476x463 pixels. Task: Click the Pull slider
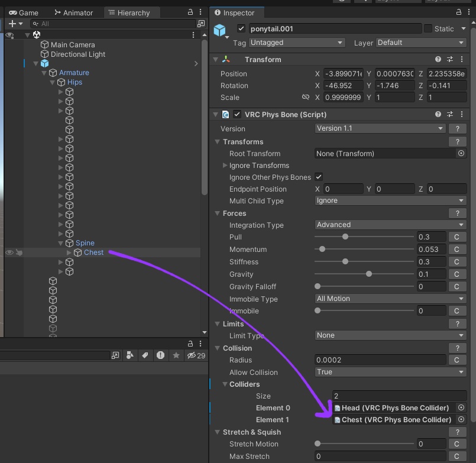(364, 237)
